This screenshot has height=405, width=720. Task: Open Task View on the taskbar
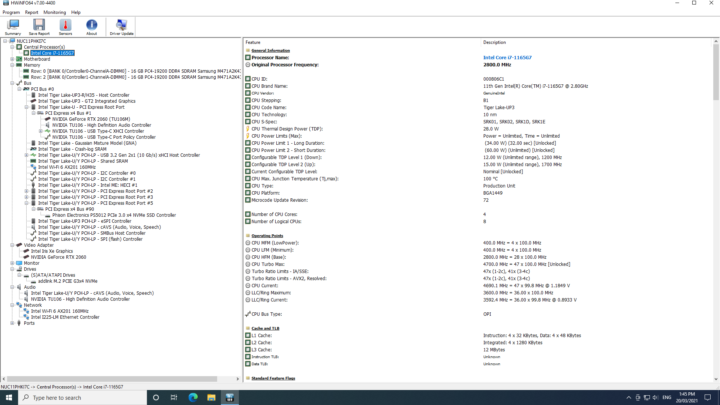[x=174, y=398]
